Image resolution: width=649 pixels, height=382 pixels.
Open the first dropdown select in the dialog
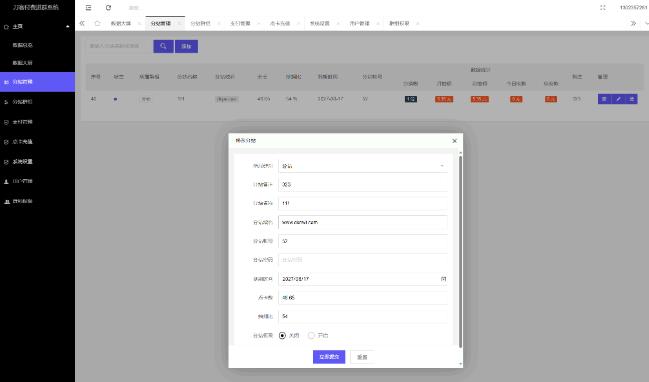(363, 166)
